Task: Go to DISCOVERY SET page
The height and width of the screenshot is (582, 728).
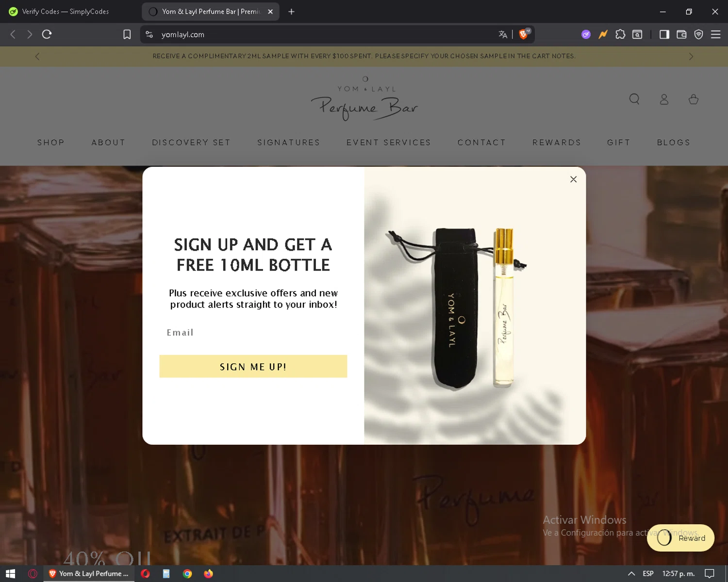Action: click(191, 143)
